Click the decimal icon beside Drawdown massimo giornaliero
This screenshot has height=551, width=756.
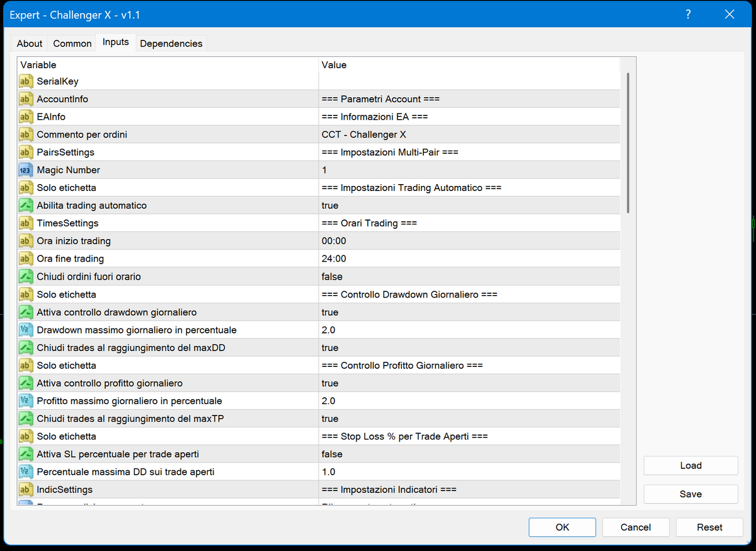[x=26, y=330]
